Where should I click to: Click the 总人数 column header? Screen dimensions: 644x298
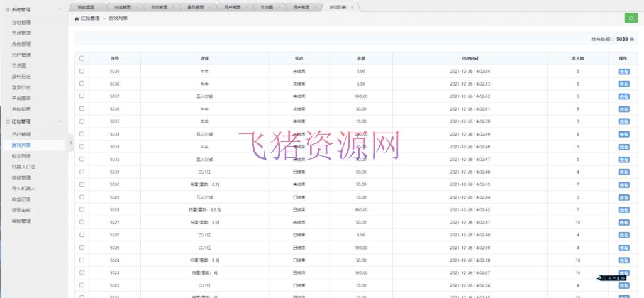tap(577, 58)
